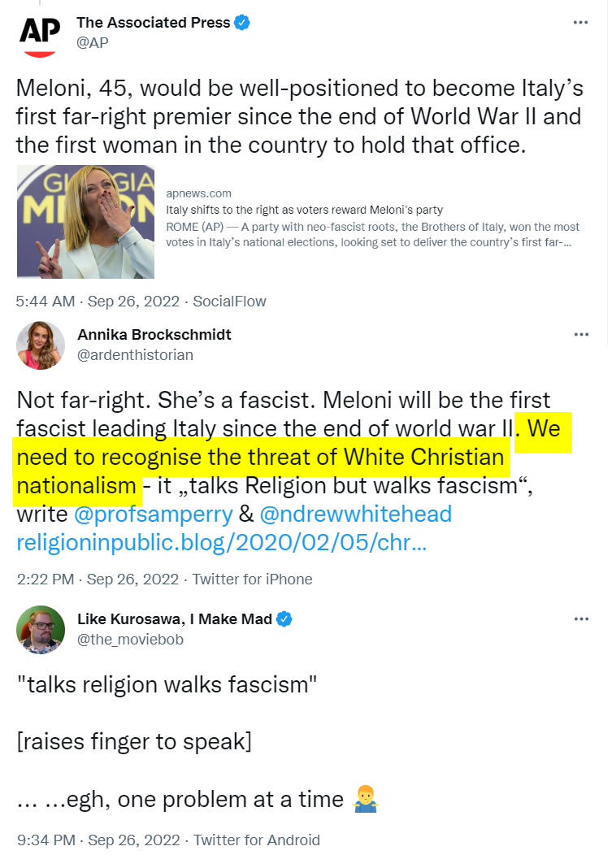Click the Associated Press AP logo avatar

coord(40,34)
